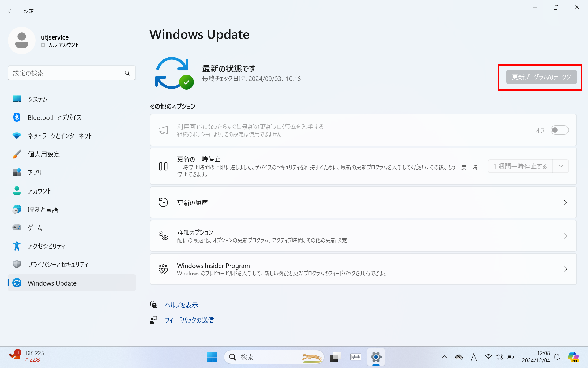Click the taskbar 検索 search box
Viewport: 588px width, 368px height.
point(274,357)
